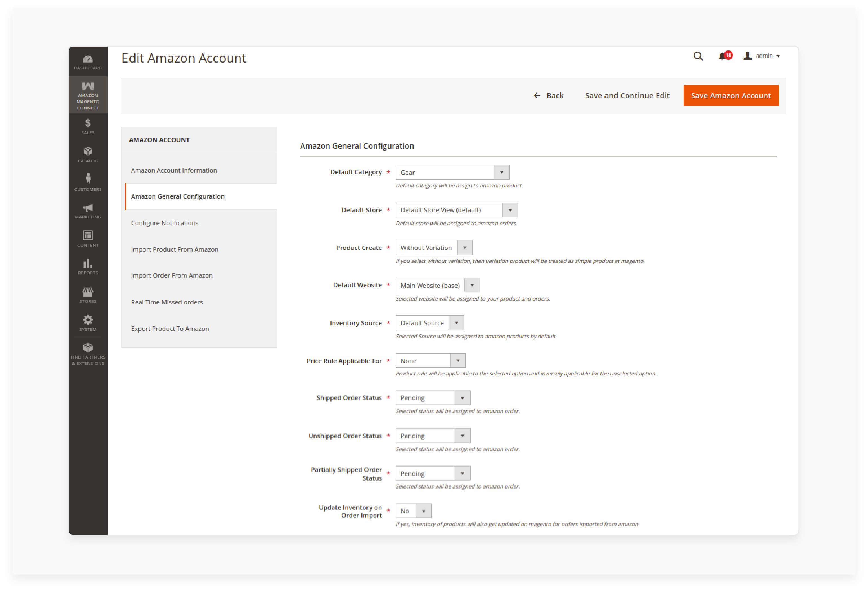Click the Amazon General Configuration section heading
868x592 pixels.
(x=357, y=146)
